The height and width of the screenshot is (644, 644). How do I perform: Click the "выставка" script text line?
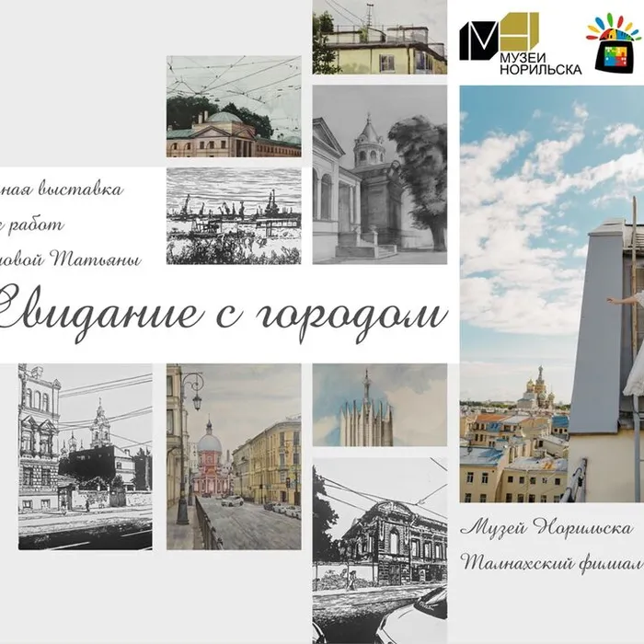(62, 190)
